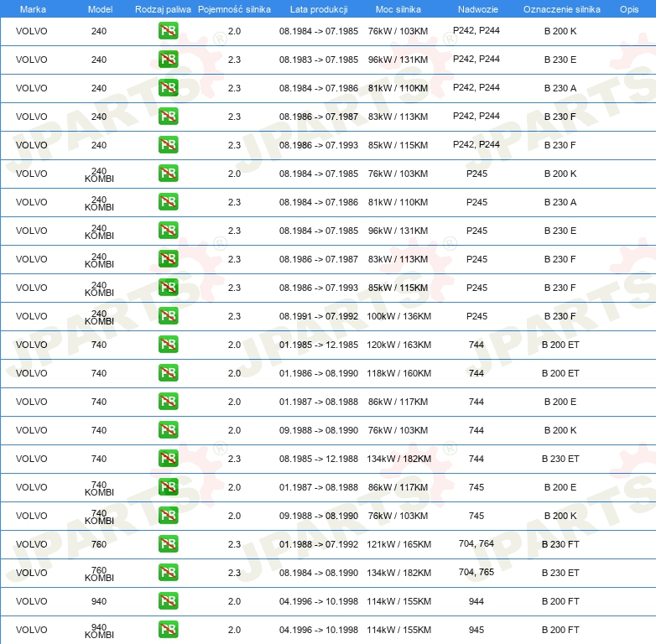Click the Rodzaj paliwa column header
The image size is (656, 644).
[163, 8]
